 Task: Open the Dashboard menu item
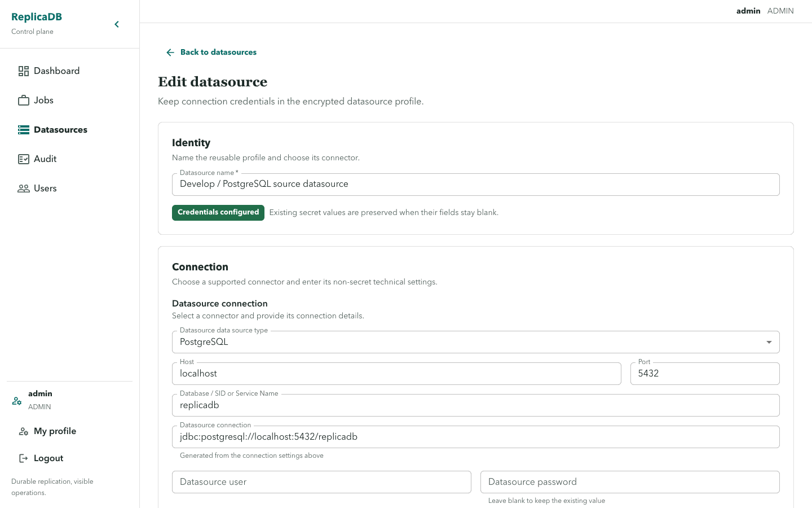(x=70, y=71)
